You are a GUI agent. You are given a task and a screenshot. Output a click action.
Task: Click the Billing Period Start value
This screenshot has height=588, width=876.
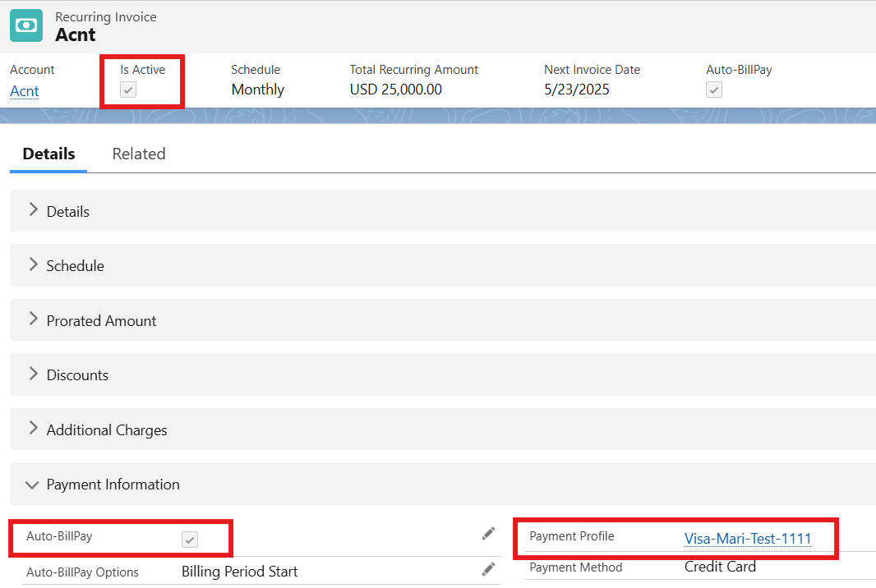240,572
